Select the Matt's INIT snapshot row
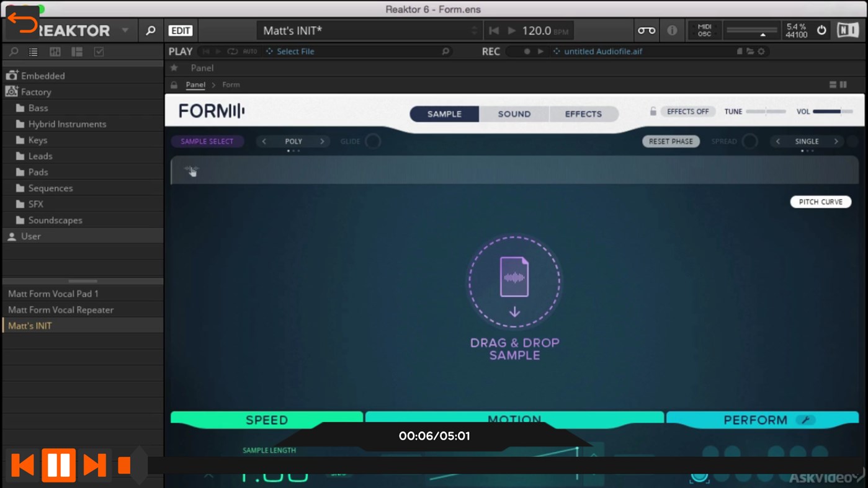This screenshot has width=868, height=488. click(x=83, y=326)
